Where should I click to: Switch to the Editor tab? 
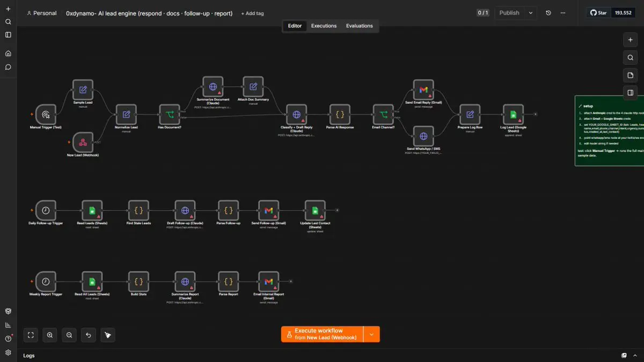point(295,26)
